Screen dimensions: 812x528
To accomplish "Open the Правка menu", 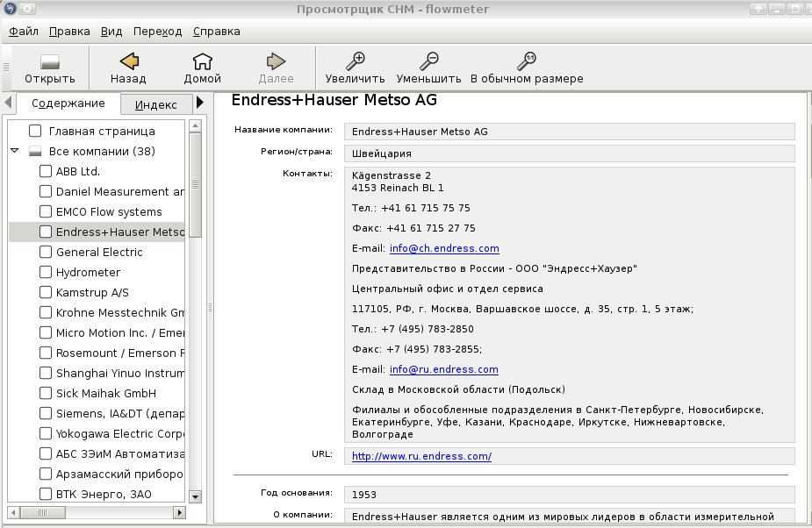I will coord(69,31).
